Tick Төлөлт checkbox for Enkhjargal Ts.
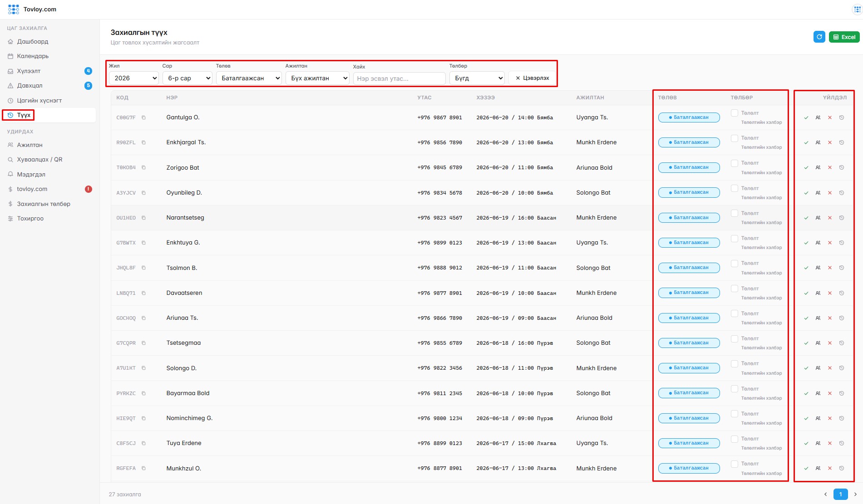This screenshot has height=504, width=863. coord(735,138)
